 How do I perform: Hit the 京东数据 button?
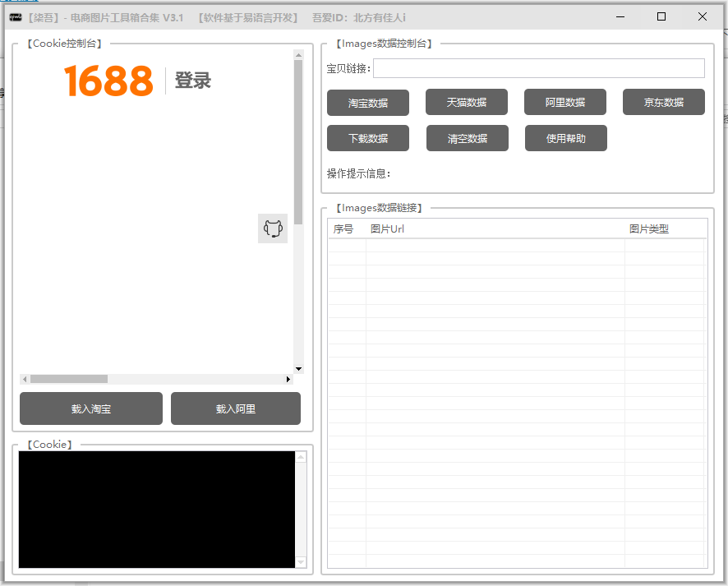(x=663, y=102)
